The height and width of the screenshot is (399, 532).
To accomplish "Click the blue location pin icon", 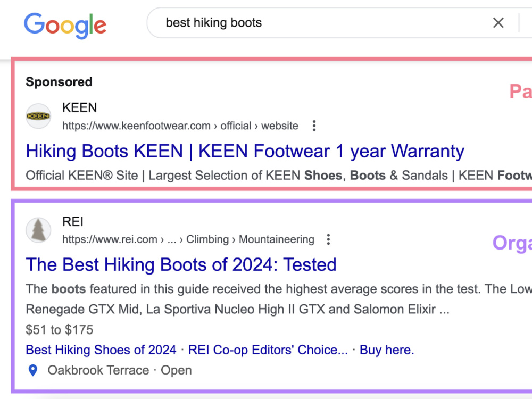I will point(33,370).
